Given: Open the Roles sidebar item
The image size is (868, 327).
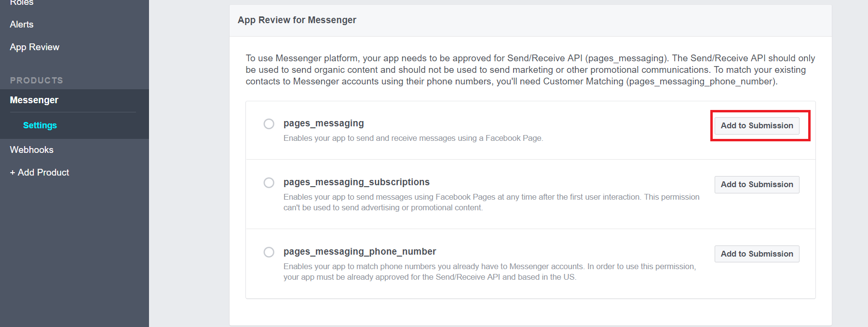Looking at the screenshot, I should tap(22, 2).
